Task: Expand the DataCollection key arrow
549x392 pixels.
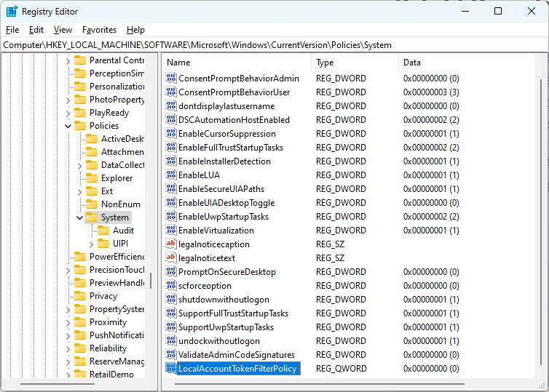Action: (79, 165)
